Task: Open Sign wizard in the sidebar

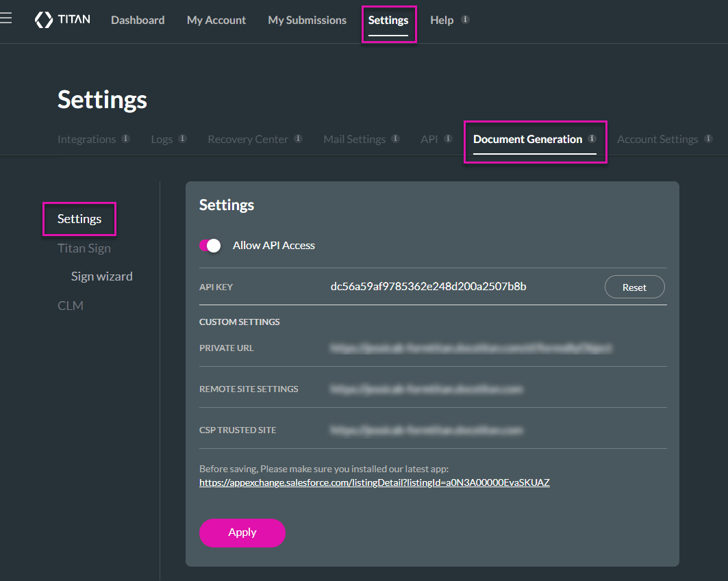Action: [x=101, y=276]
